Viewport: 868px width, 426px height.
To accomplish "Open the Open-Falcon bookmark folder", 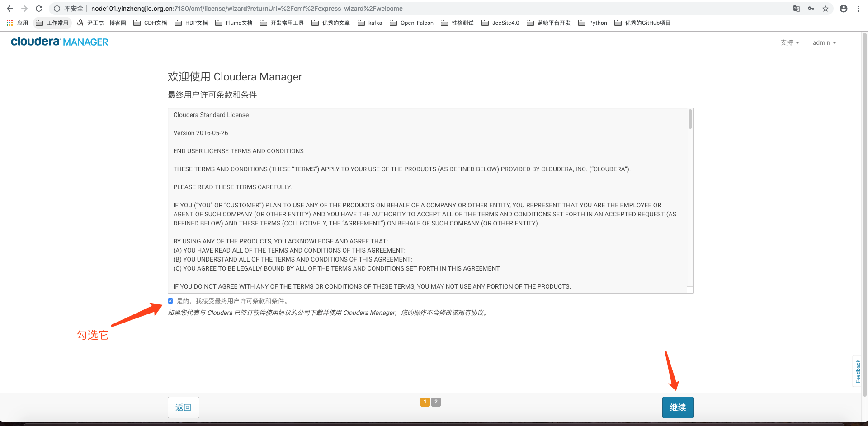I will coord(411,23).
